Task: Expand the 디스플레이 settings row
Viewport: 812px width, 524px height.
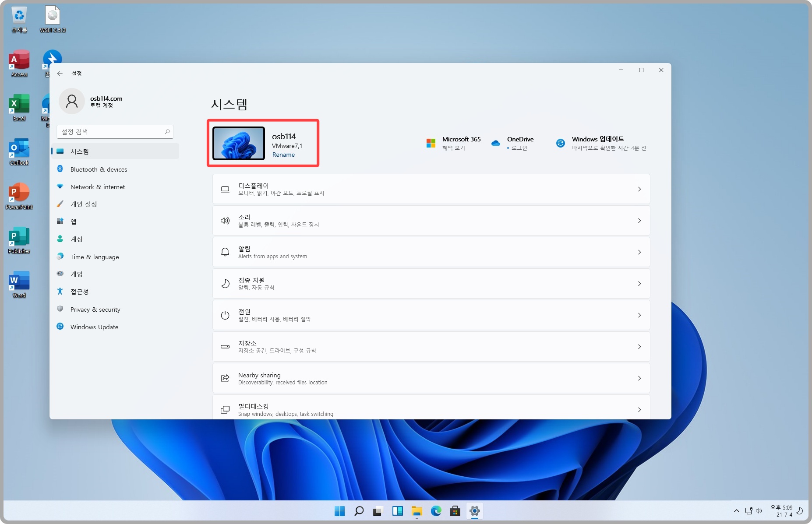Action: (x=431, y=189)
